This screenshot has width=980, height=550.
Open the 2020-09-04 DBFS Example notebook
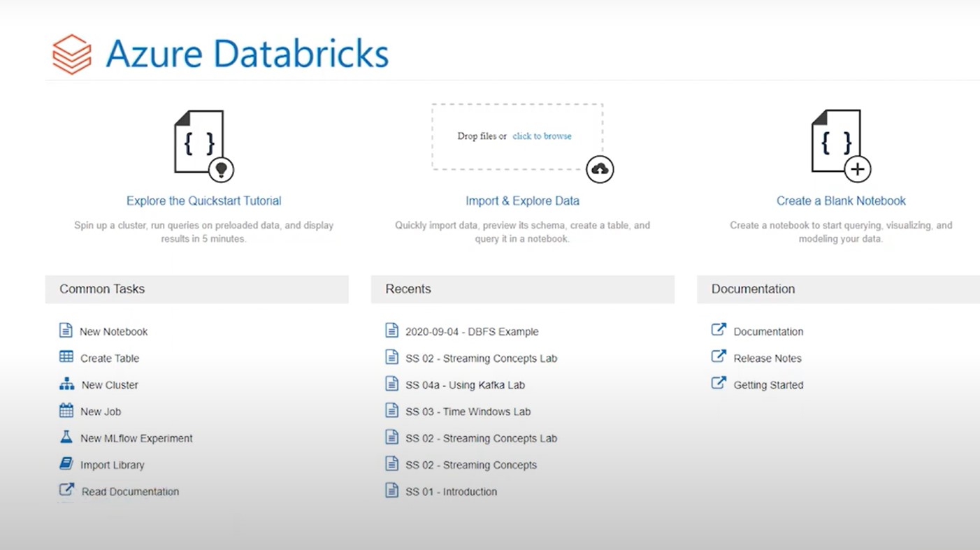tap(472, 331)
